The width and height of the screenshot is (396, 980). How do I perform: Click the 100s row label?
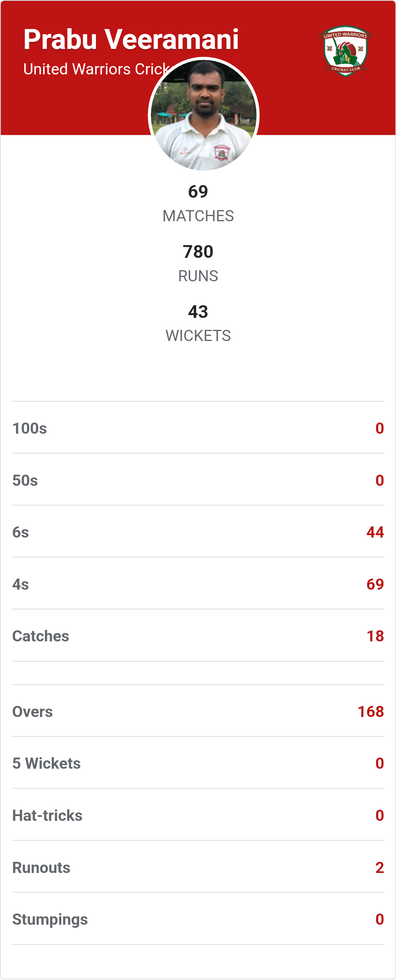coord(30,429)
